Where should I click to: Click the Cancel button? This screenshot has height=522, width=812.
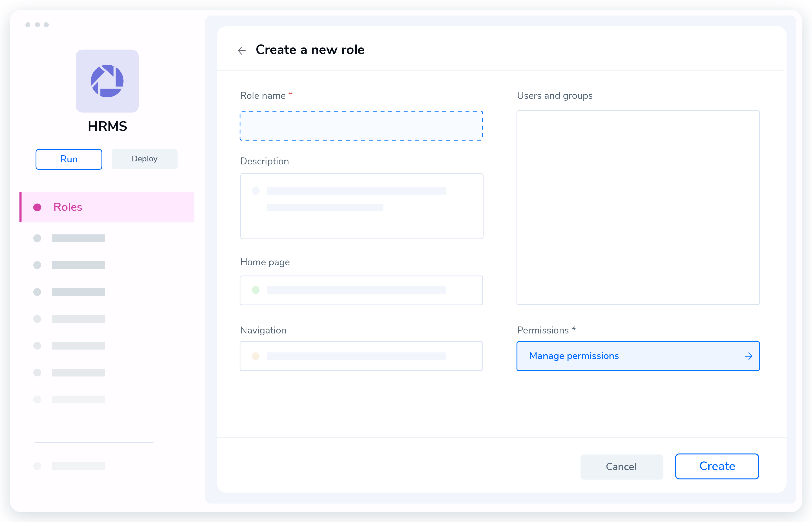click(x=621, y=466)
